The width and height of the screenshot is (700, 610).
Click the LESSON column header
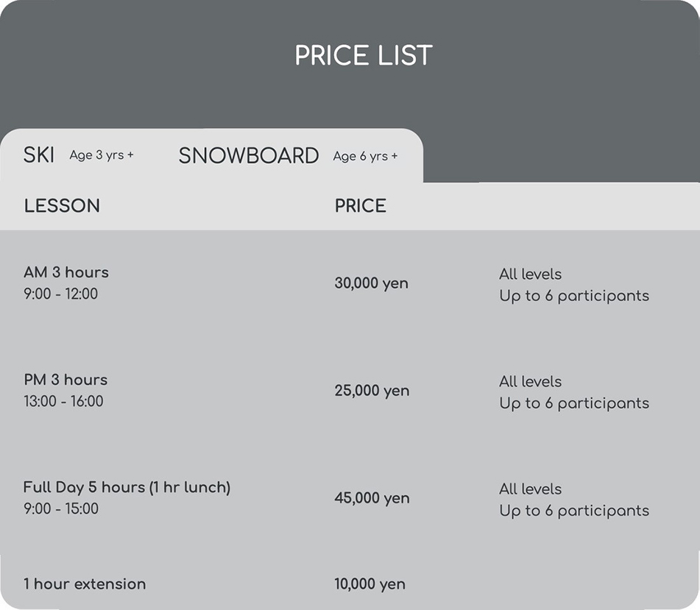click(x=62, y=205)
